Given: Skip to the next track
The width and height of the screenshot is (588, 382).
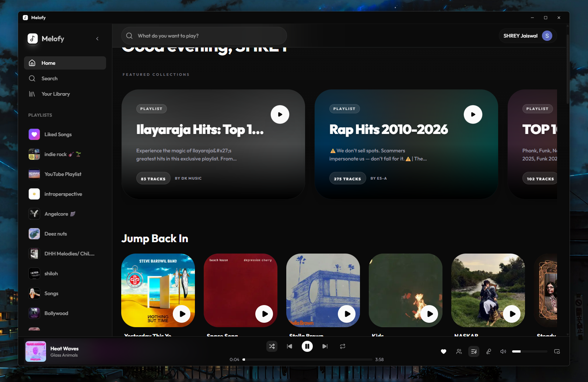Looking at the screenshot, I should point(325,346).
